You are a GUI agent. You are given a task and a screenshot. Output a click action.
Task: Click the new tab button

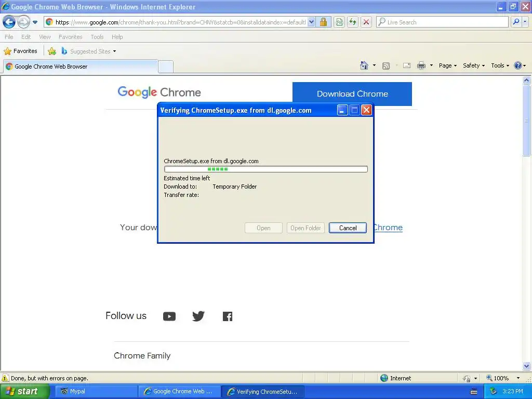166,66
